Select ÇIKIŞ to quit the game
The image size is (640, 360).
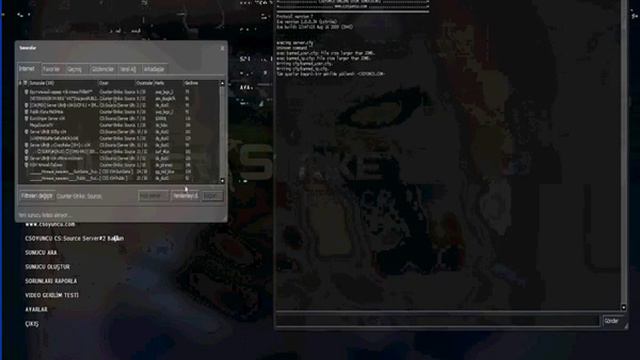[x=32, y=324]
